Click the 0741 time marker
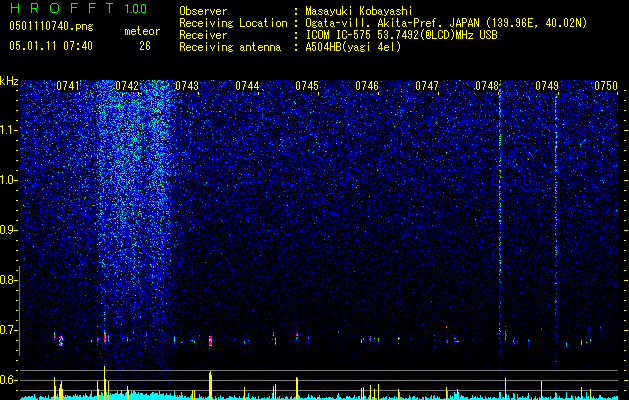Viewport: 629px width, 400px height. (68, 86)
